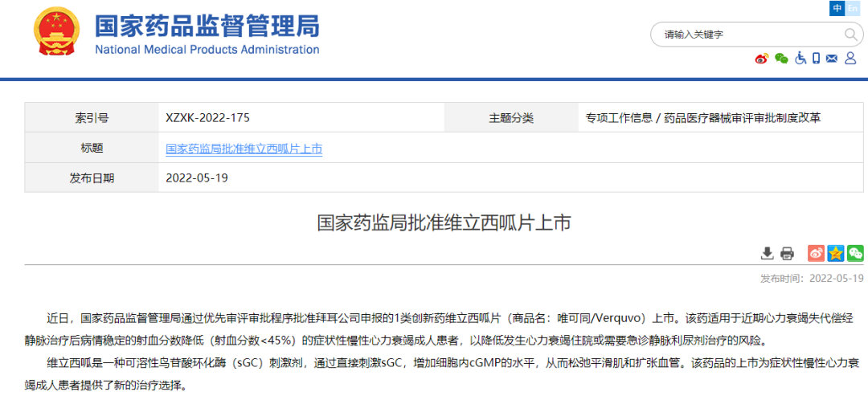This screenshot has width=868, height=396.
Task: Click National Medical Products Administration text
Action: tap(207, 49)
